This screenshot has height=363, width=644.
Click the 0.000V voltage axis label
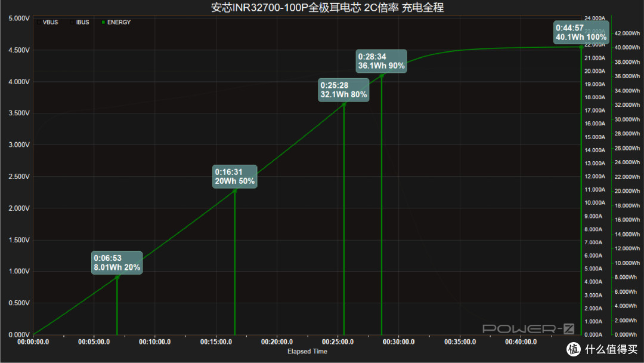tap(19, 334)
